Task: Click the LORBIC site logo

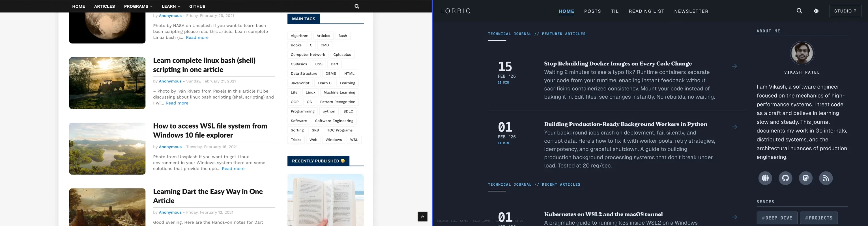Action: tap(456, 11)
